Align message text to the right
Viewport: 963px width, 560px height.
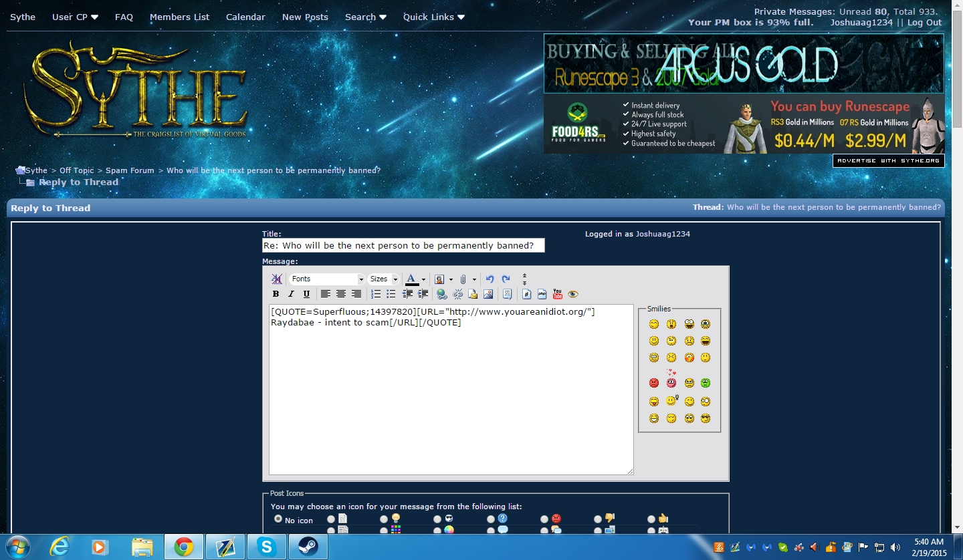click(356, 294)
